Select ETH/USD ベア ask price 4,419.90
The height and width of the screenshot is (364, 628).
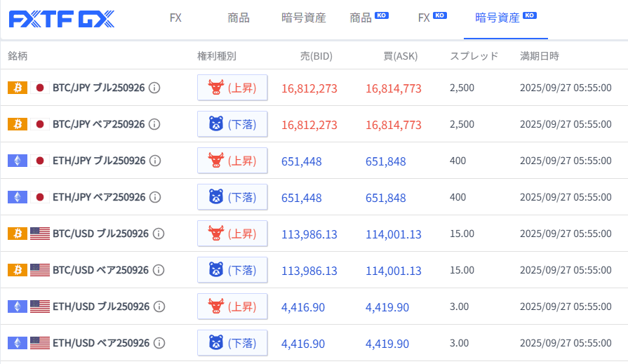point(387,344)
